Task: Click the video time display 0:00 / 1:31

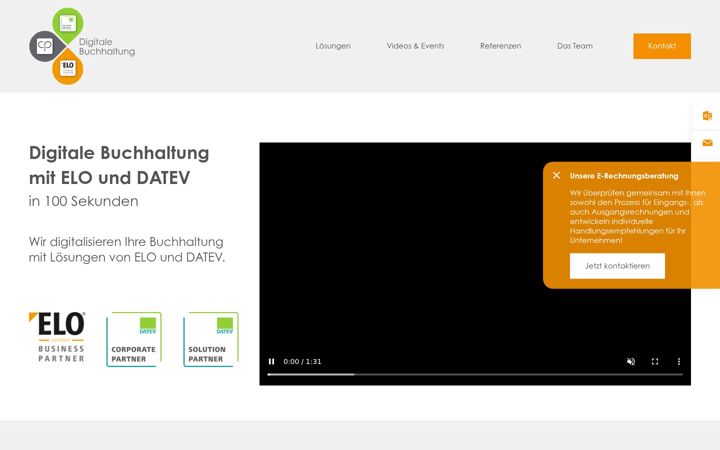Action: 302,362
